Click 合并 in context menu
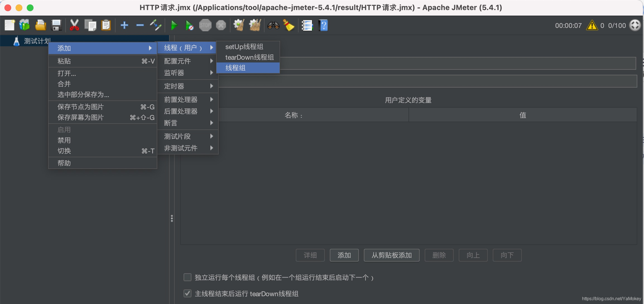644x304 pixels. [102, 84]
